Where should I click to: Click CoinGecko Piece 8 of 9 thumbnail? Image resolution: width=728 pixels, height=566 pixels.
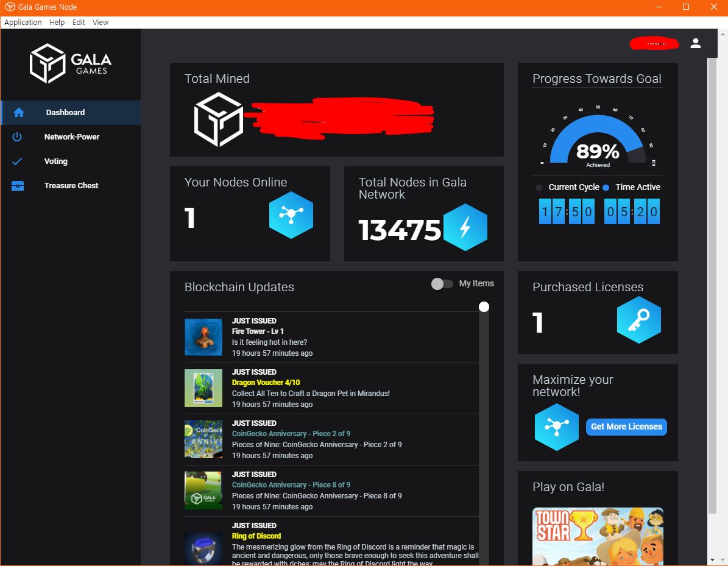[x=203, y=490]
